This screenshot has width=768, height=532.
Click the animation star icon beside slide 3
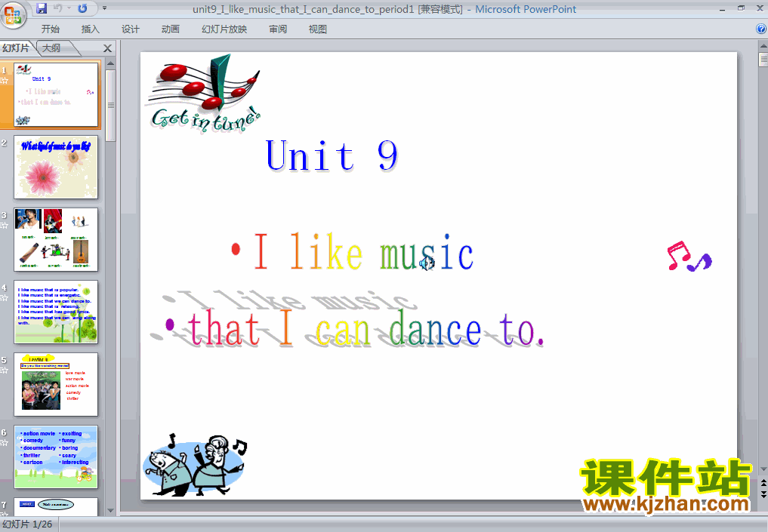[5, 226]
